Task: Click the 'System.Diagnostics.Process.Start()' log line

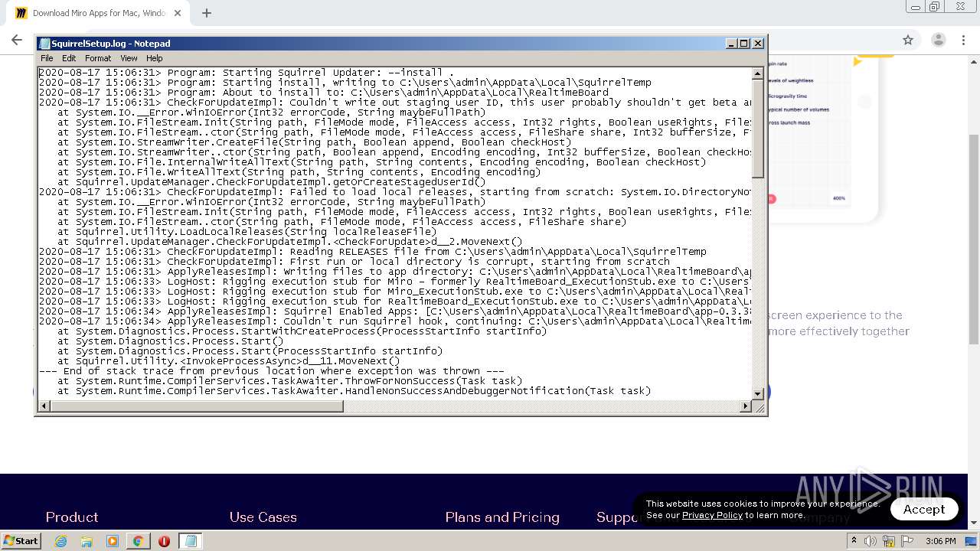Action: pos(170,341)
